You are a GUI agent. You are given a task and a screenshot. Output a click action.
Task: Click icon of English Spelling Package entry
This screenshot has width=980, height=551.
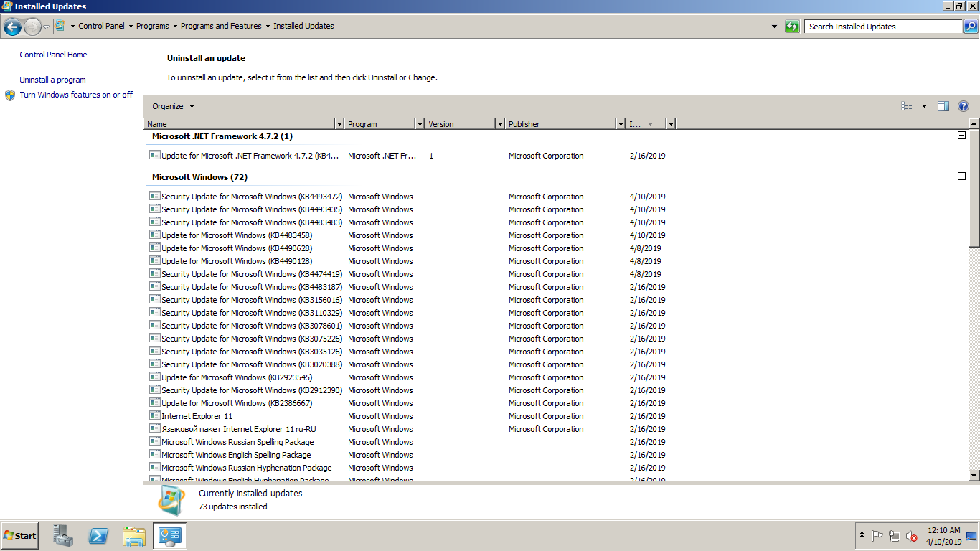tap(154, 454)
